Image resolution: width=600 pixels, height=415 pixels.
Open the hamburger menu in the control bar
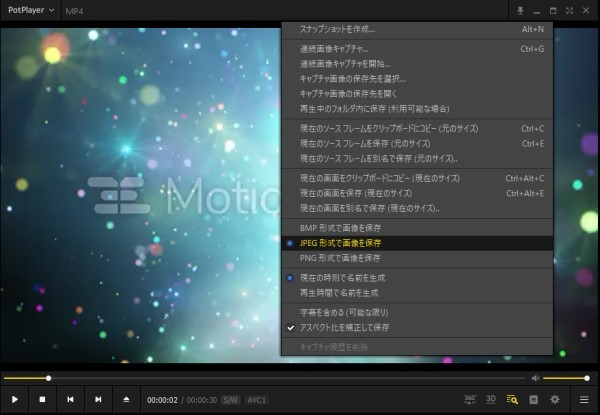click(584, 400)
